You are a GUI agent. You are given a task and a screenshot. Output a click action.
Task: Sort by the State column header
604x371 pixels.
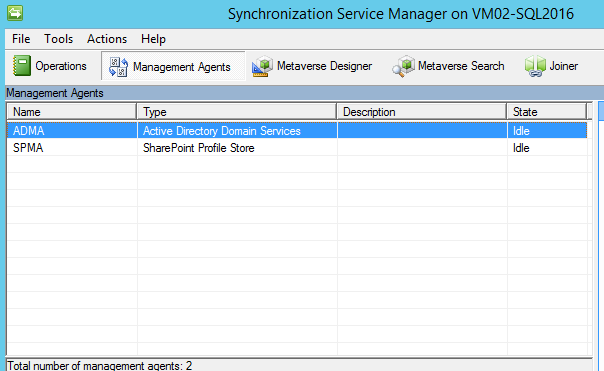pos(547,112)
